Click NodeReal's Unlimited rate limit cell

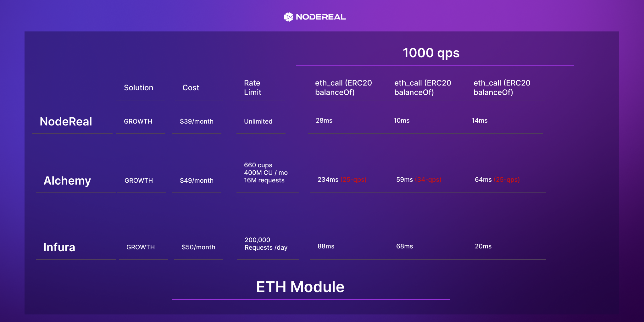258,121
